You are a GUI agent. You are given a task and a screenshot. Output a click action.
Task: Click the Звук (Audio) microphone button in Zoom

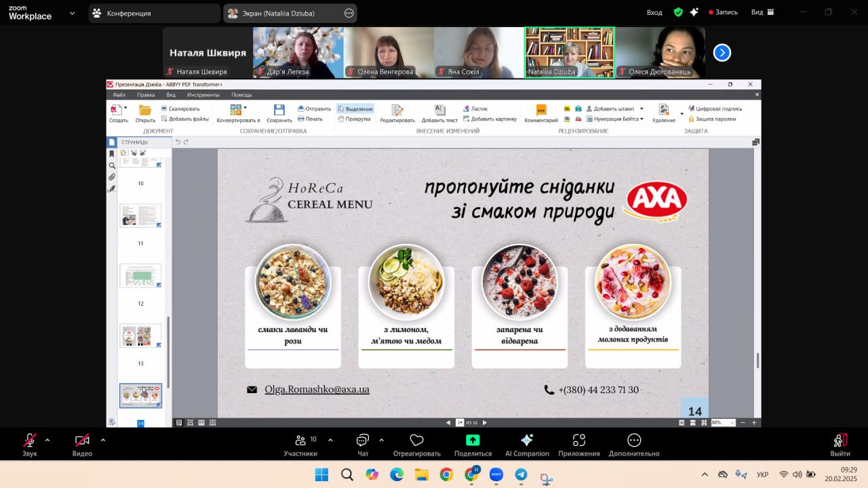point(30,445)
